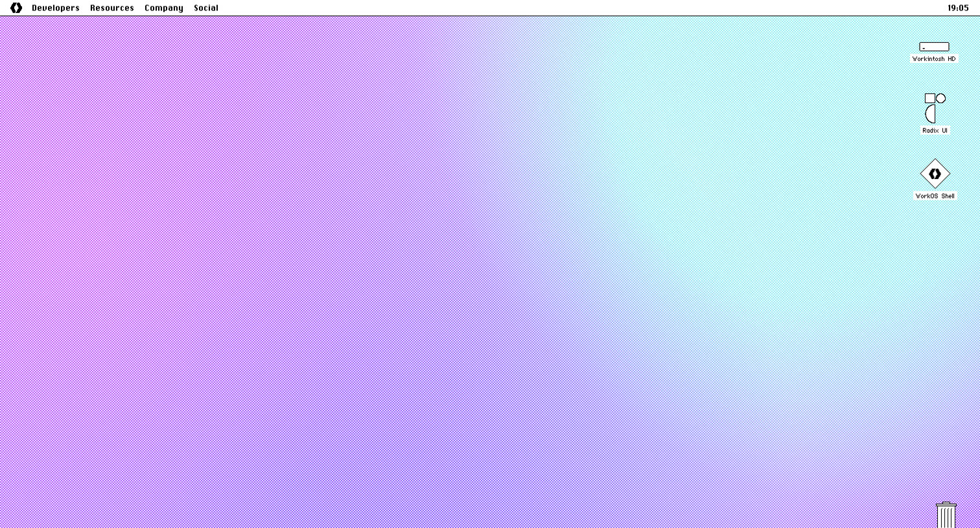Select the WorkOS Shell diamond icon
980x528 pixels.
tap(935, 174)
